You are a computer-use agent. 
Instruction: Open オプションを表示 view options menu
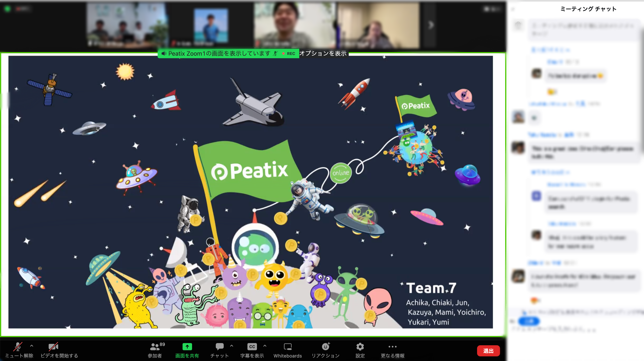point(323,54)
